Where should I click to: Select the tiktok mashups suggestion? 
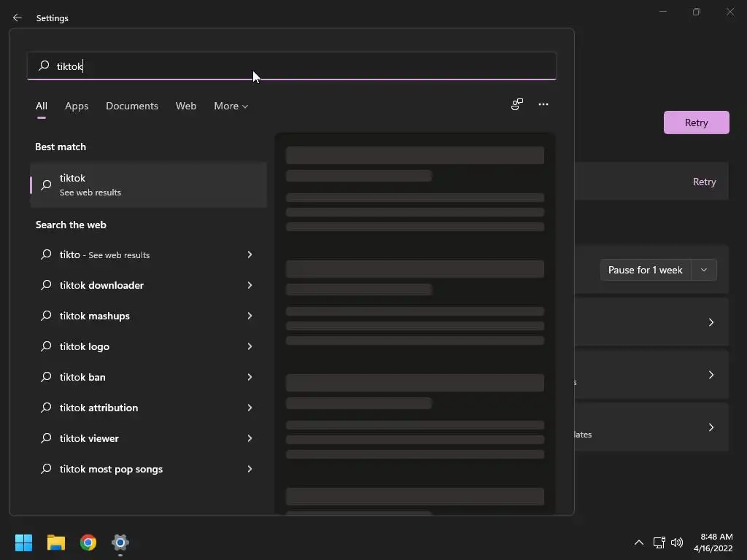tap(148, 315)
